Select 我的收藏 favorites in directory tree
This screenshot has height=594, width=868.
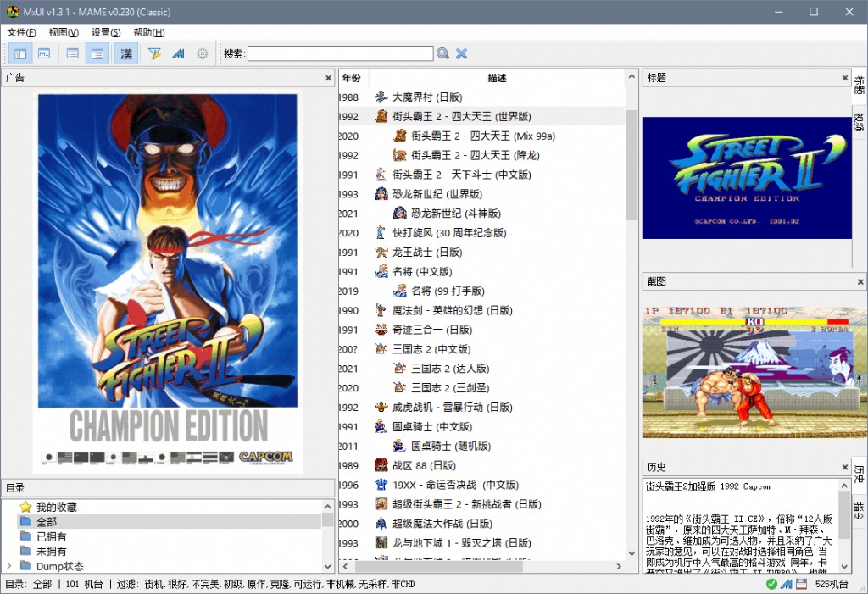tap(56, 507)
